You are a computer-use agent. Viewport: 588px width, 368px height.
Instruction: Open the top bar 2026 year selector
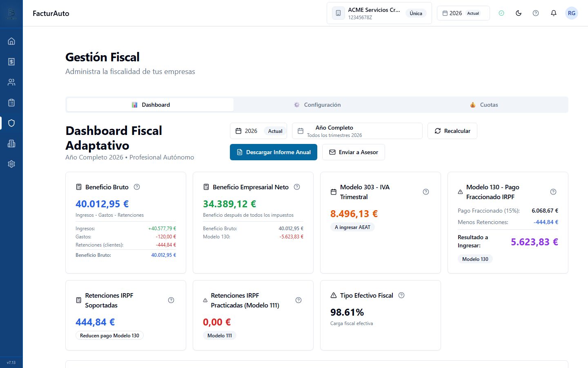[x=463, y=13]
